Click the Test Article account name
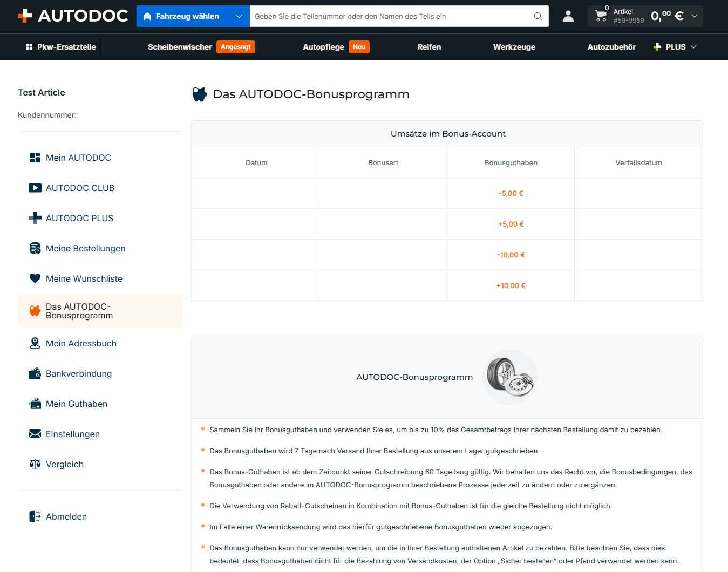 coord(42,92)
